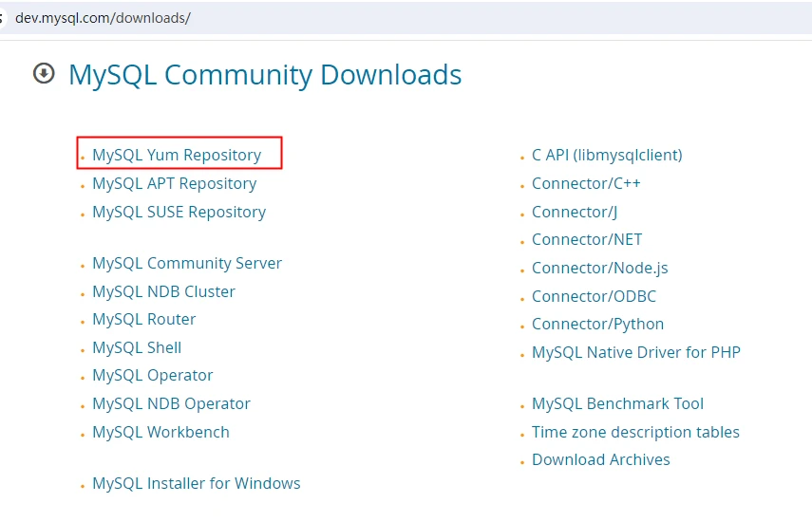Open the Connector/Node.js link

599,268
